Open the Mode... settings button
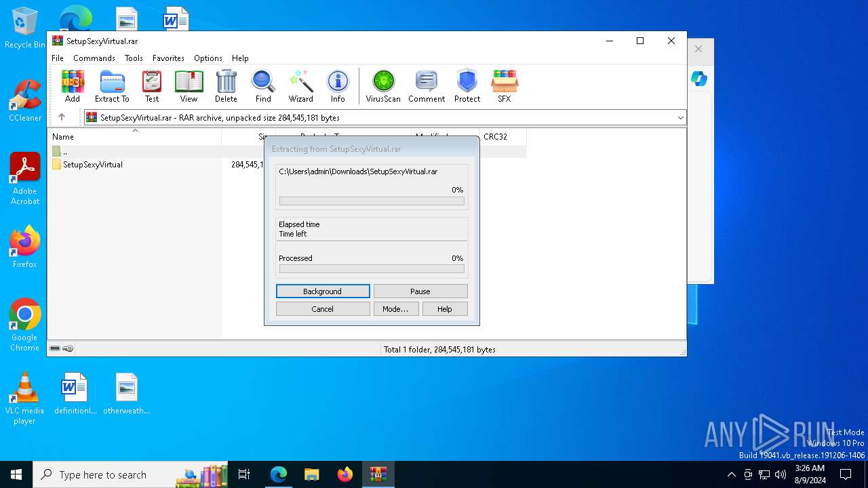 pos(395,309)
